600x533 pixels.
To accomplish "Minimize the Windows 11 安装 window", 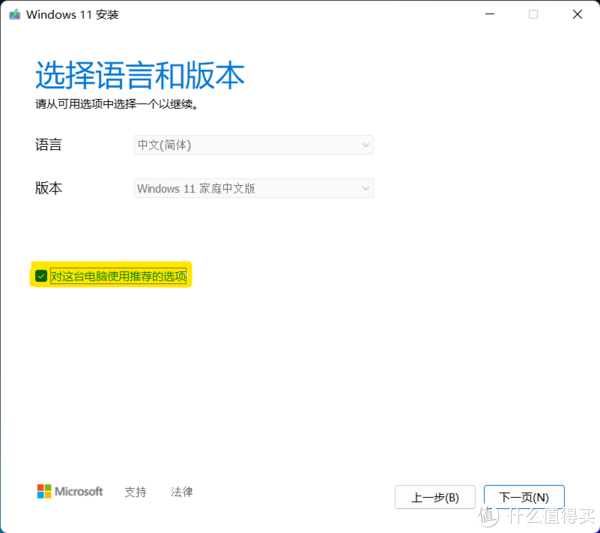I will pyautogui.click(x=490, y=15).
